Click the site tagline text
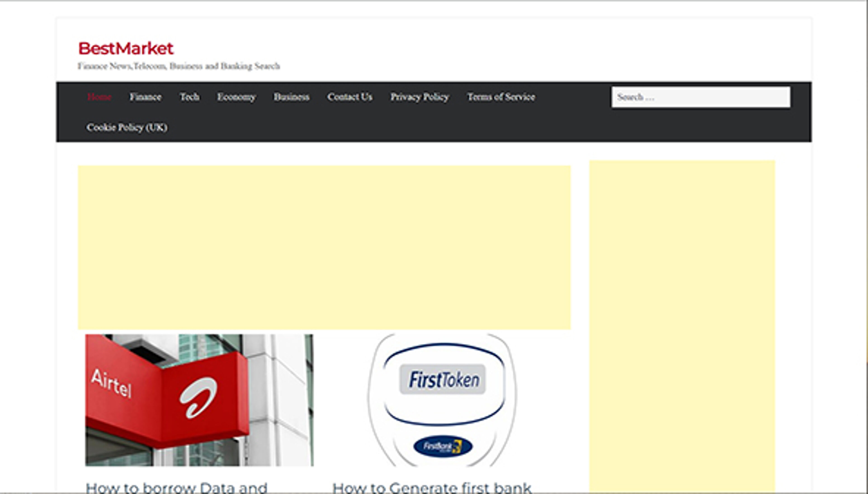The height and width of the screenshot is (494, 868). (x=179, y=66)
